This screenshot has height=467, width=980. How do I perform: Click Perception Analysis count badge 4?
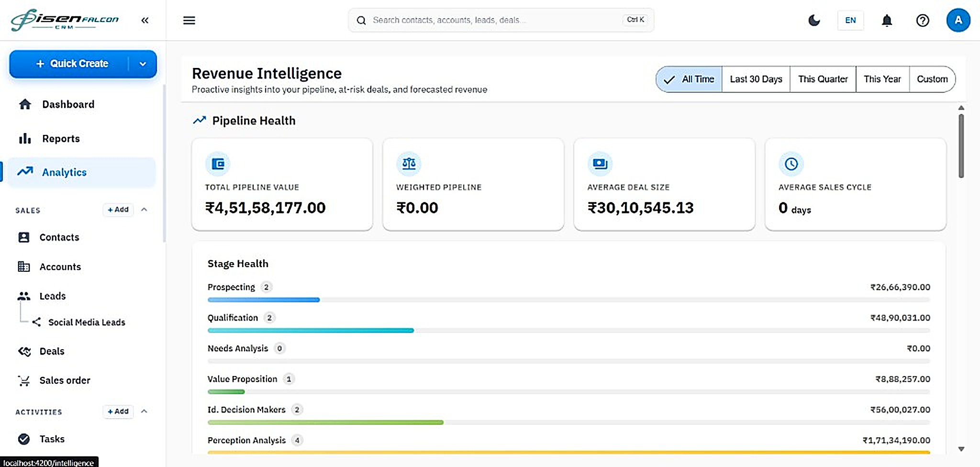click(297, 440)
